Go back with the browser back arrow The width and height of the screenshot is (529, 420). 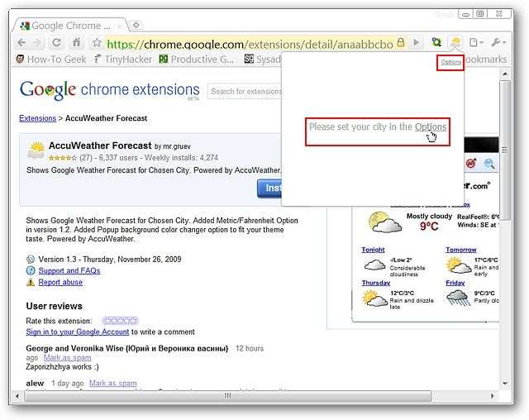pos(21,42)
